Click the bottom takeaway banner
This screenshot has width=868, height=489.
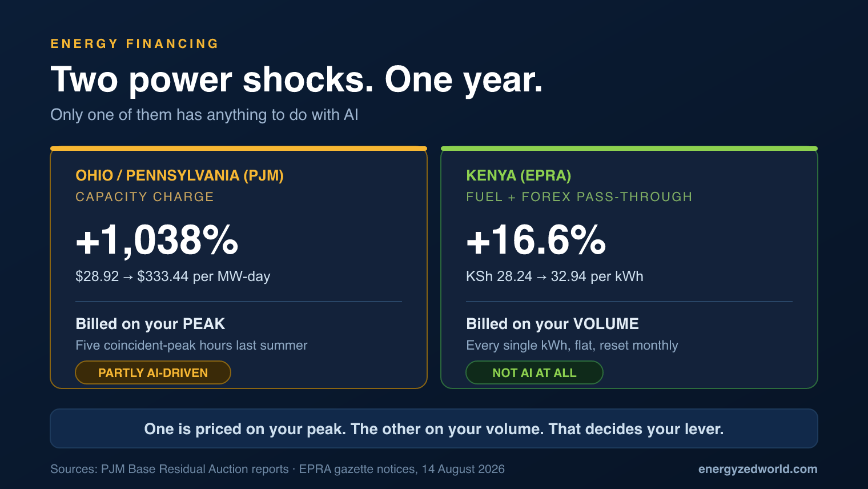pyautogui.click(x=434, y=428)
